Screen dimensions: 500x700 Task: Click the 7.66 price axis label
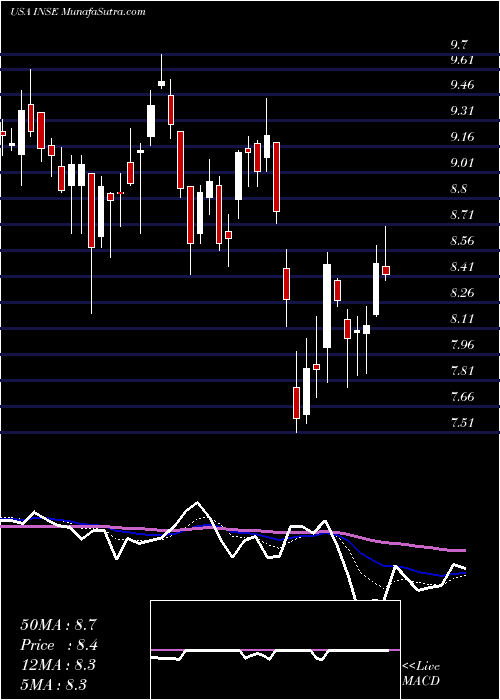(462, 396)
